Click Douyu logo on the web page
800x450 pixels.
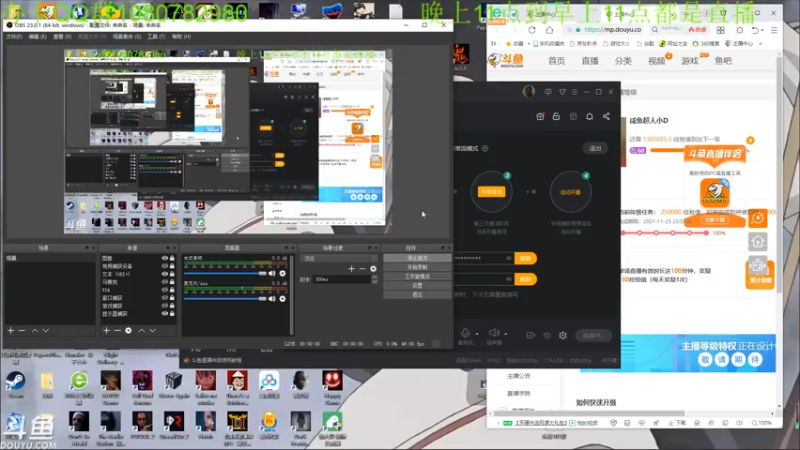tap(506, 61)
